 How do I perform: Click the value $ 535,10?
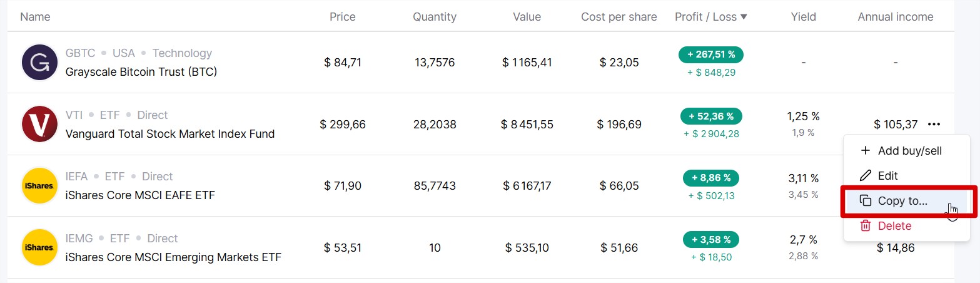pos(527,248)
